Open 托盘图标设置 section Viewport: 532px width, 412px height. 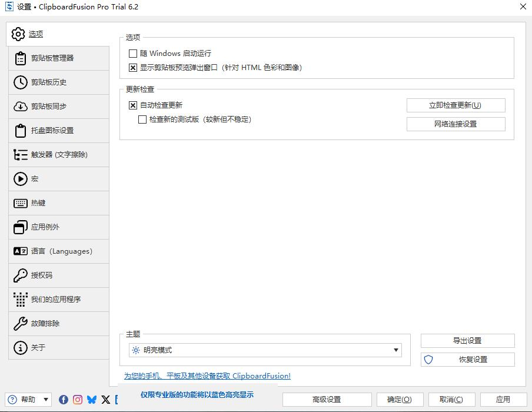pyautogui.click(x=58, y=131)
